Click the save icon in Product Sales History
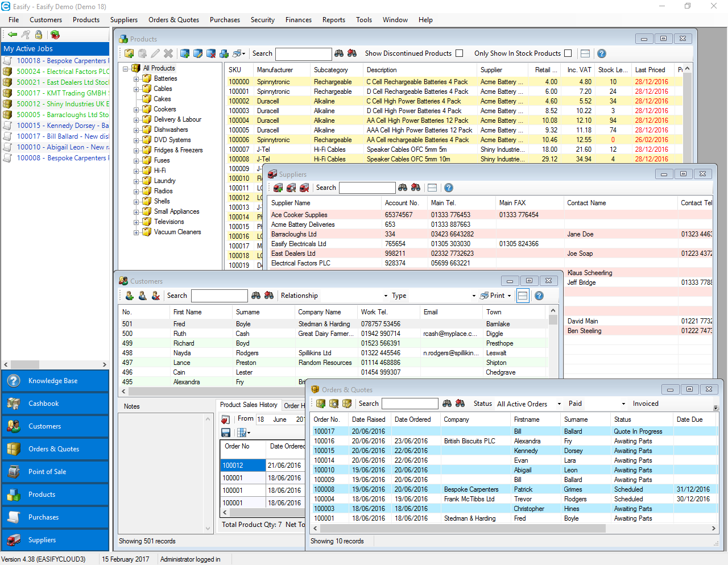Viewport: 728px width, 565px height. pyautogui.click(x=226, y=433)
